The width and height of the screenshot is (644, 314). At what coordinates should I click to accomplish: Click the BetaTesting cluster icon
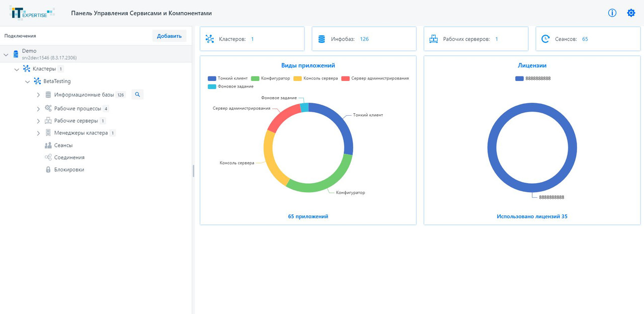pyautogui.click(x=38, y=81)
